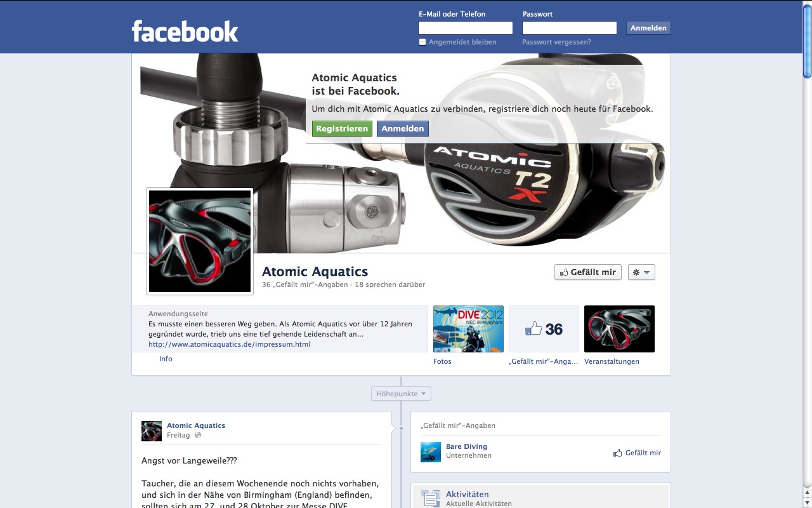
Task: Toggle Gefällt mir on Atomic Aquatics page
Action: (x=587, y=272)
